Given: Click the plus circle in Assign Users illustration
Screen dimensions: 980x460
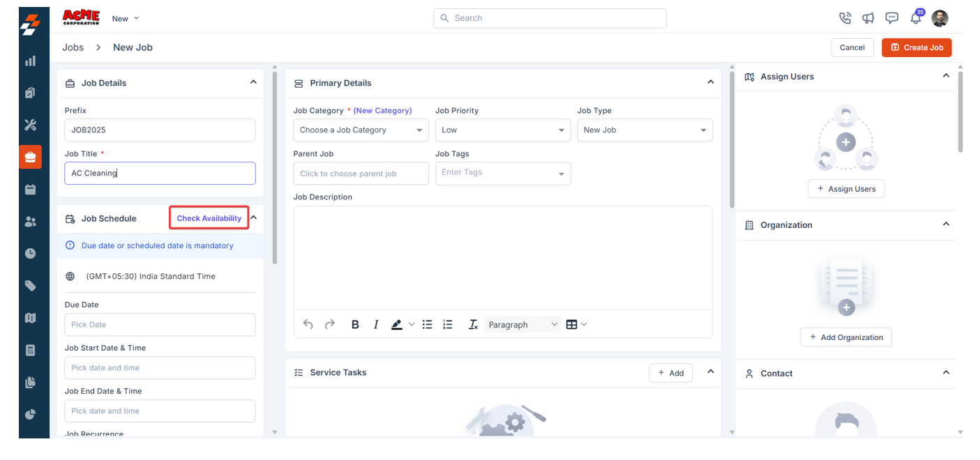Looking at the screenshot, I should click(846, 142).
